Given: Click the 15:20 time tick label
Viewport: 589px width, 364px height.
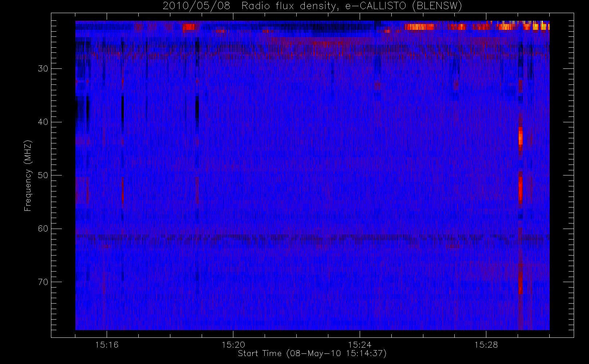Looking at the screenshot, I should coord(233,344).
